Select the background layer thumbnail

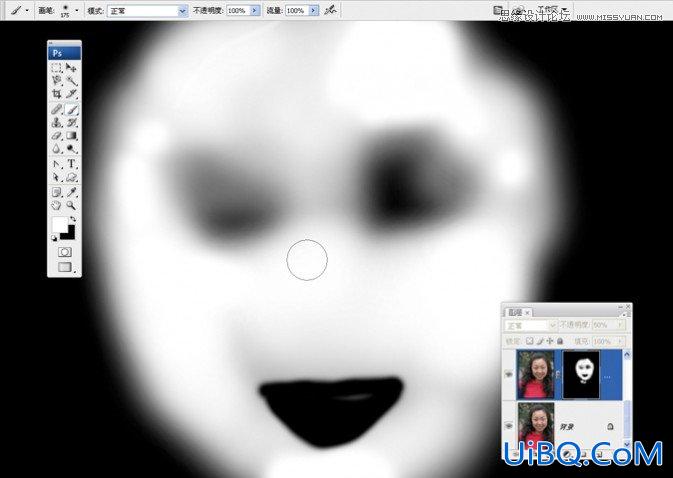536,424
